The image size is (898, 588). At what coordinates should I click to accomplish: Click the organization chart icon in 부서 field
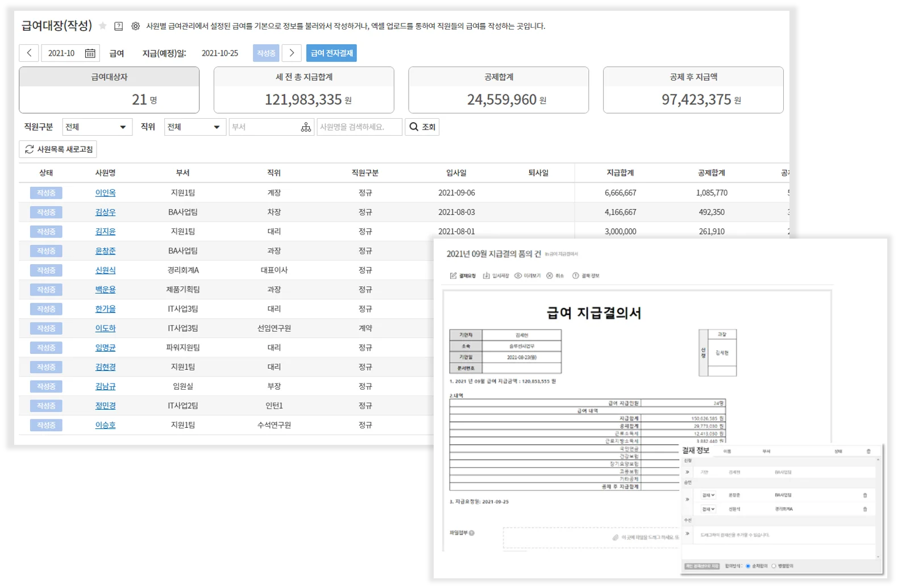tap(306, 127)
